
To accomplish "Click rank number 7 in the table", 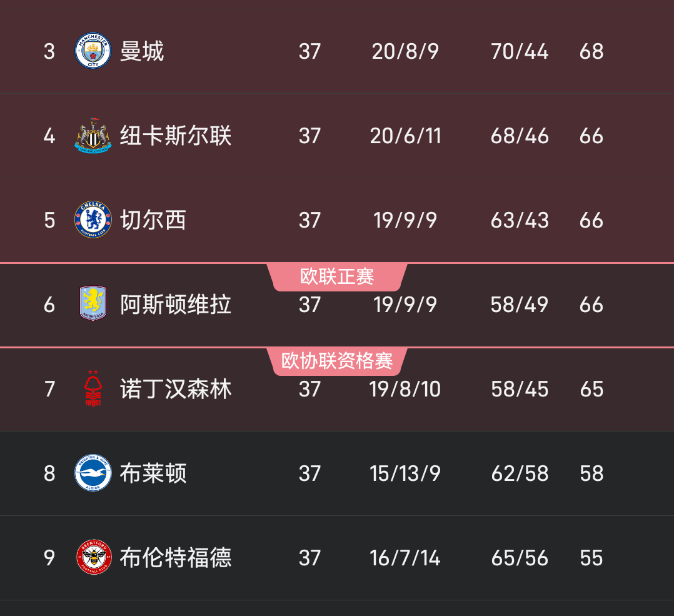I will click(49, 389).
